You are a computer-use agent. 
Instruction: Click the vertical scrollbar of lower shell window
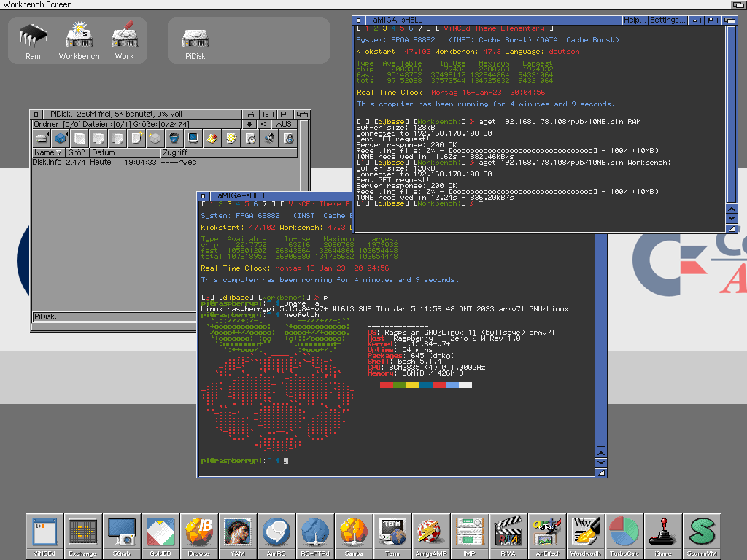601,341
